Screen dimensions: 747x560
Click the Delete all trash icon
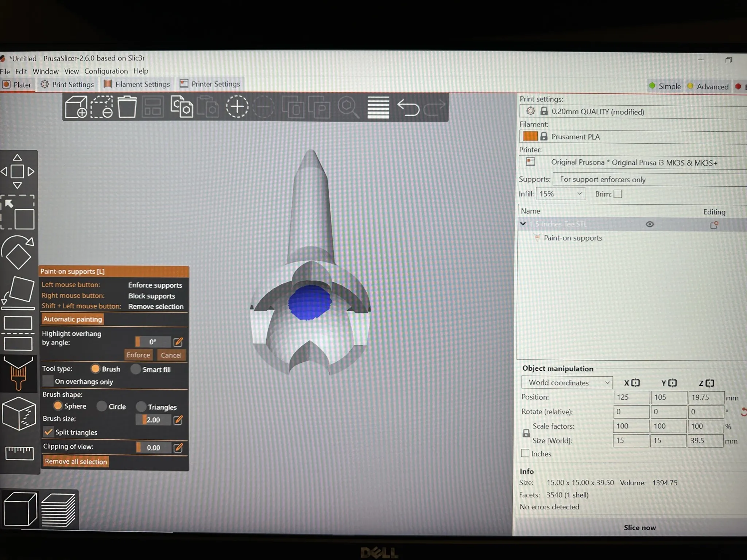(127, 107)
